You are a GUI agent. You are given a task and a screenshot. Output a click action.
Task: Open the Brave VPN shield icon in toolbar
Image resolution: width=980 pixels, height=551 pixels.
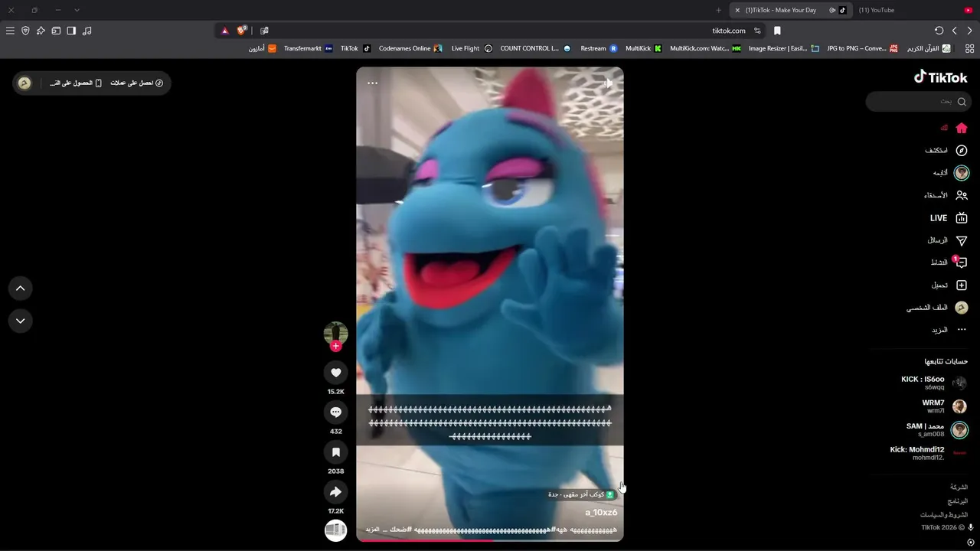click(x=25, y=31)
